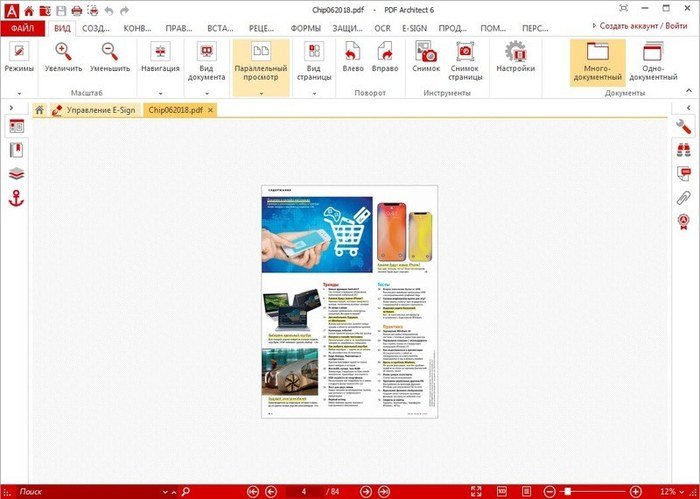Open the Настройки gear settings
Viewport: 700px width, 499px height.
tap(516, 58)
